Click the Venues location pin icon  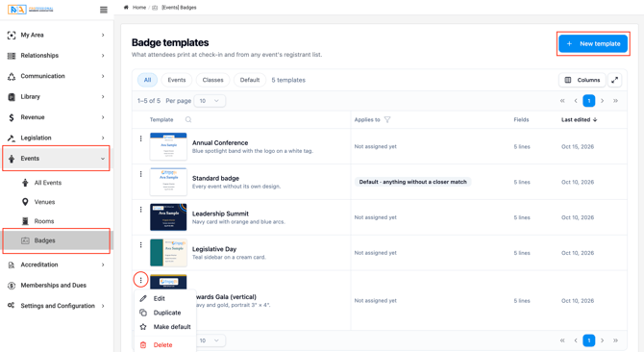(25, 202)
